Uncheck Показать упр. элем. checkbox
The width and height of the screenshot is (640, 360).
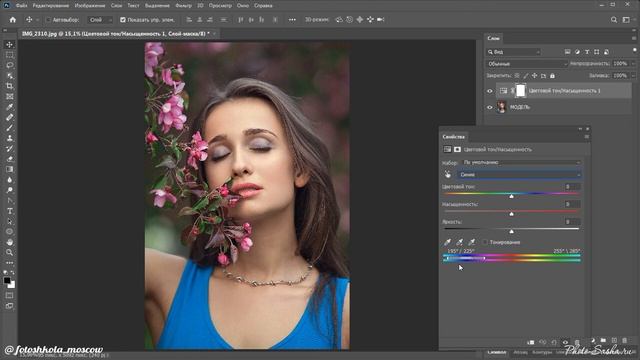click(122, 20)
